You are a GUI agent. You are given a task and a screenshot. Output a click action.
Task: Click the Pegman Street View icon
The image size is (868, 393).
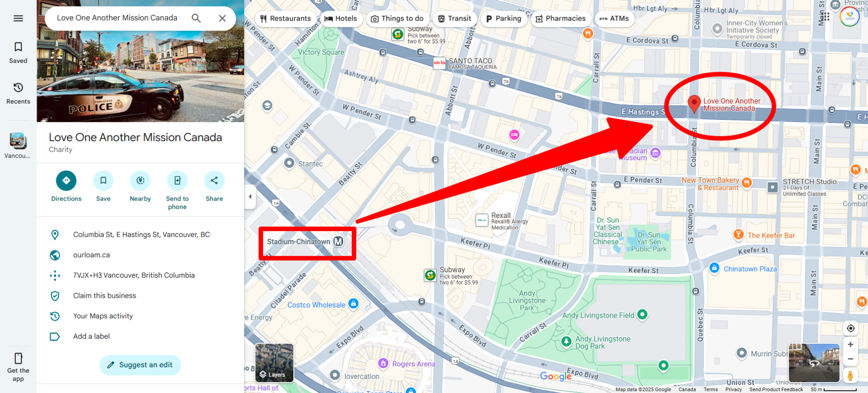click(850, 376)
